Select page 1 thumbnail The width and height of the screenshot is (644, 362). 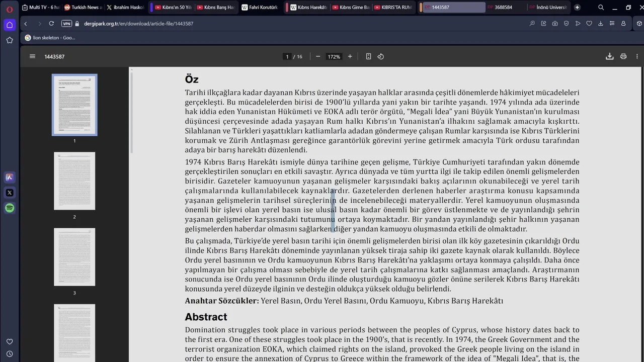[74, 105]
